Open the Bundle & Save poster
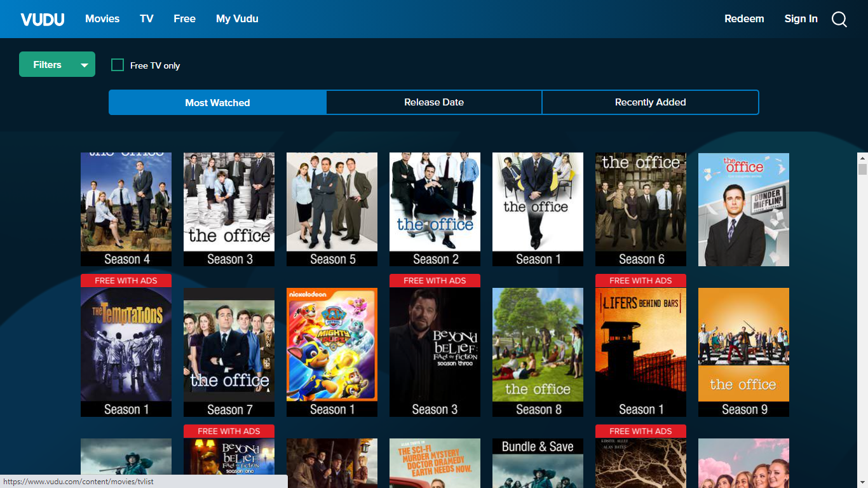Viewport: 868px width, 488px height. point(538,463)
